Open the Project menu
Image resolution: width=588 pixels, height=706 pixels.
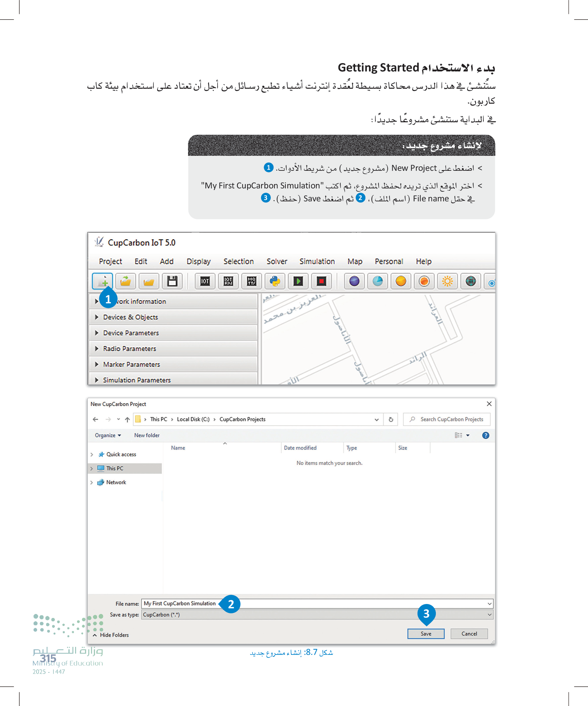pyautogui.click(x=110, y=261)
